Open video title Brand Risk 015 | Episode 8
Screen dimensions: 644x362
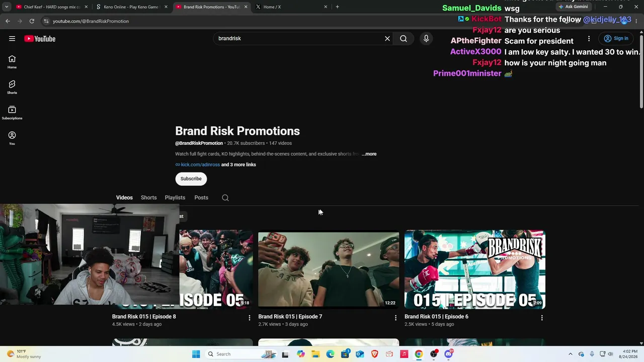pyautogui.click(x=144, y=317)
